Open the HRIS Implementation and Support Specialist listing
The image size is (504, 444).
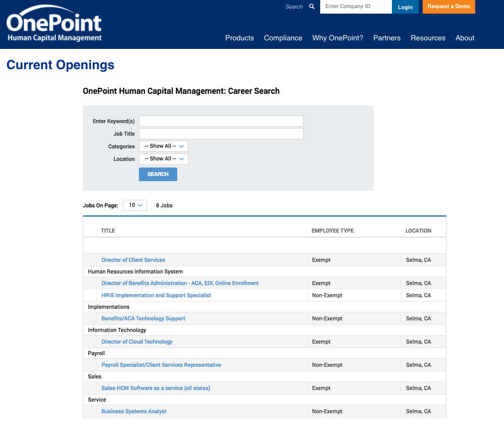click(x=156, y=295)
